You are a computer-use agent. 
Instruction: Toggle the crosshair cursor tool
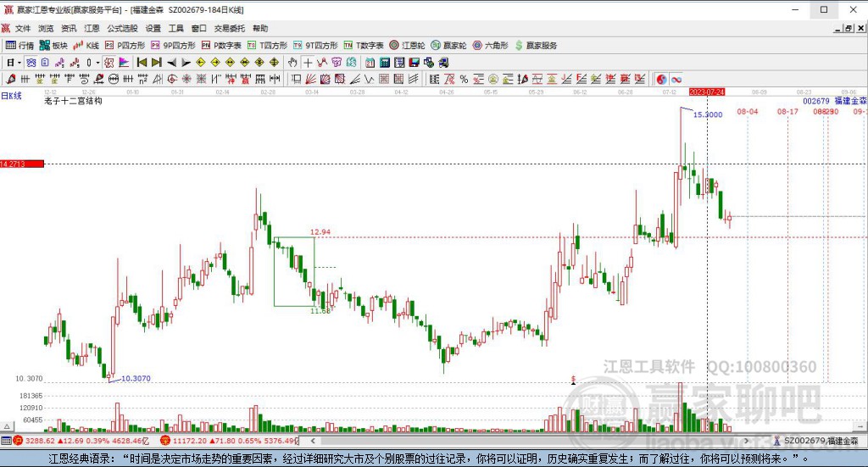pos(307,63)
